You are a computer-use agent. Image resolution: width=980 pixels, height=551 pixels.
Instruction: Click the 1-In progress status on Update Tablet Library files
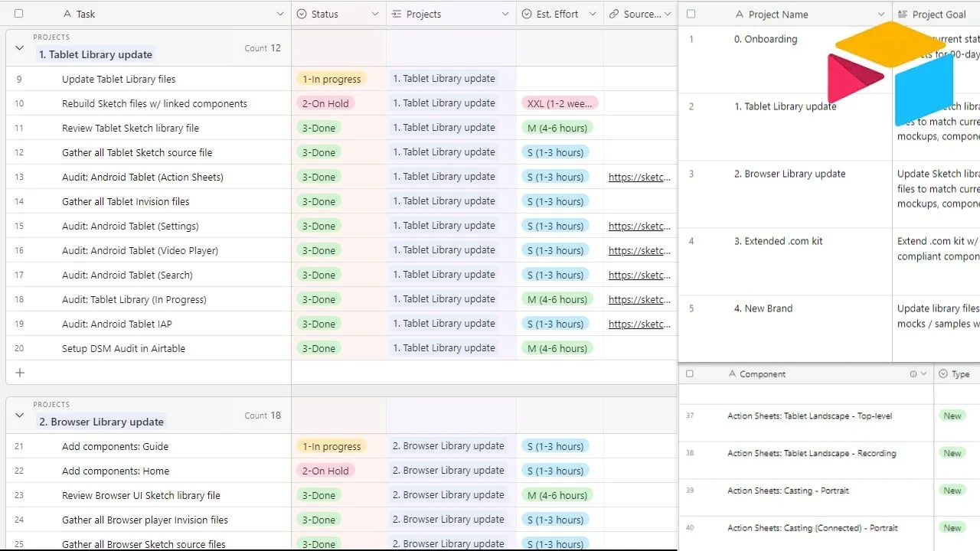tap(332, 79)
